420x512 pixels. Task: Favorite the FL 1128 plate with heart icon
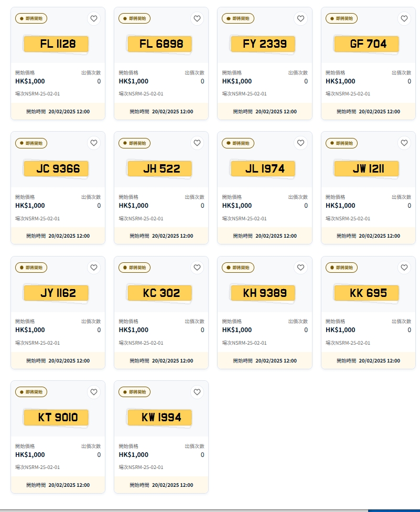click(94, 18)
